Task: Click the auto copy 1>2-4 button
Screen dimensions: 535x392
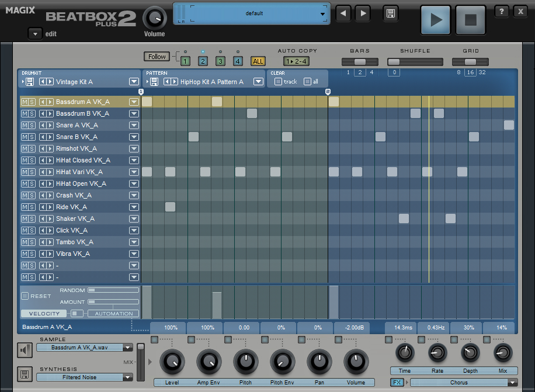Action: click(296, 61)
